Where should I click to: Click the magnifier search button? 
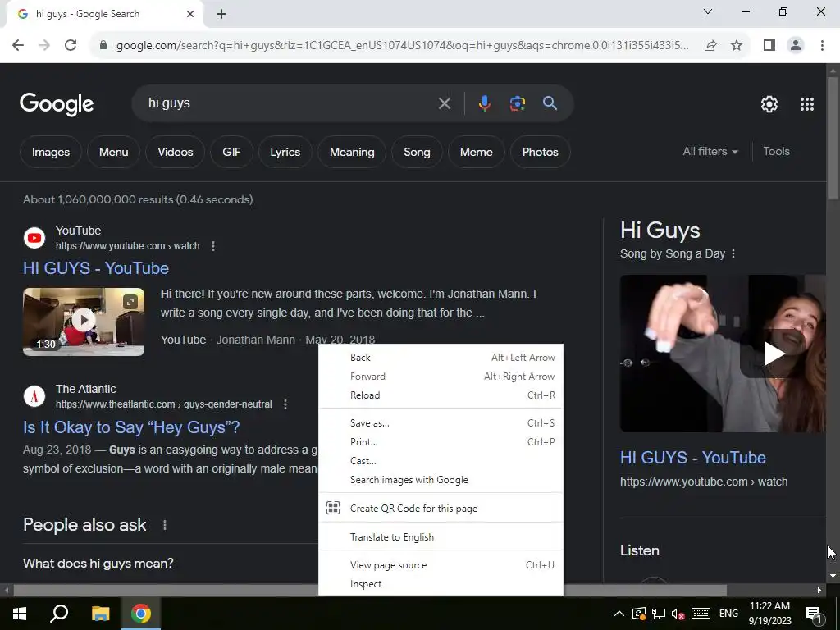[x=550, y=103]
